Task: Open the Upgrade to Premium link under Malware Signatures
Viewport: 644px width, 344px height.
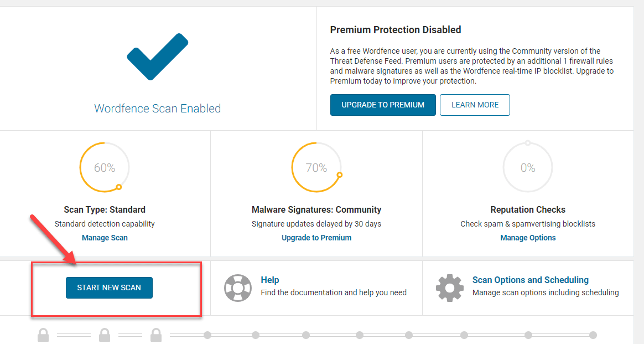Action: click(316, 238)
